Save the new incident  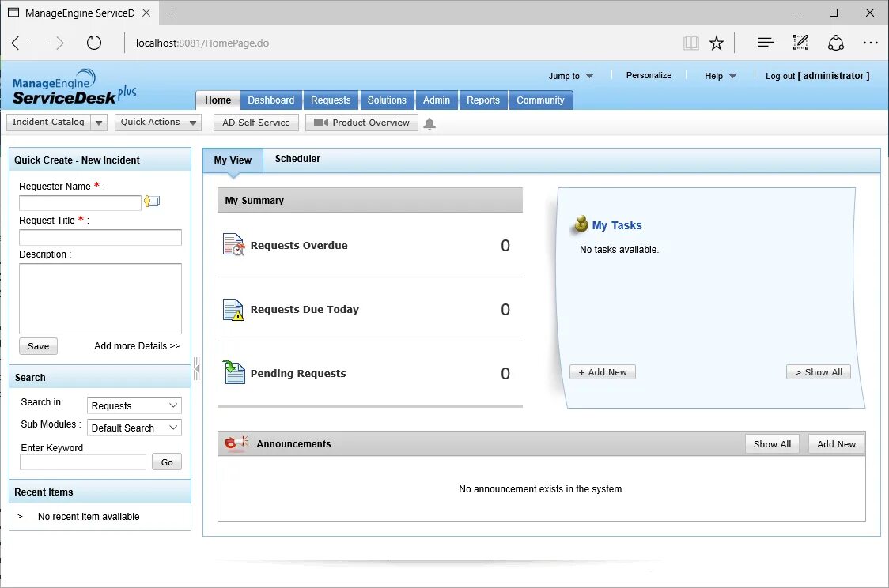pos(38,345)
